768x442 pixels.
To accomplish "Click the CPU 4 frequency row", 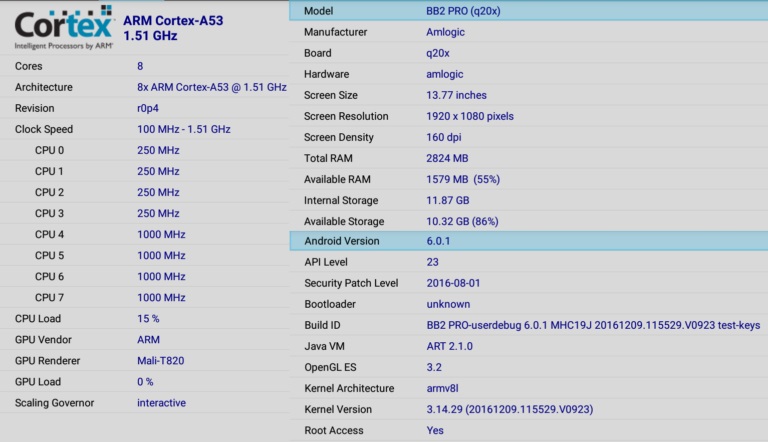I will coord(144,234).
